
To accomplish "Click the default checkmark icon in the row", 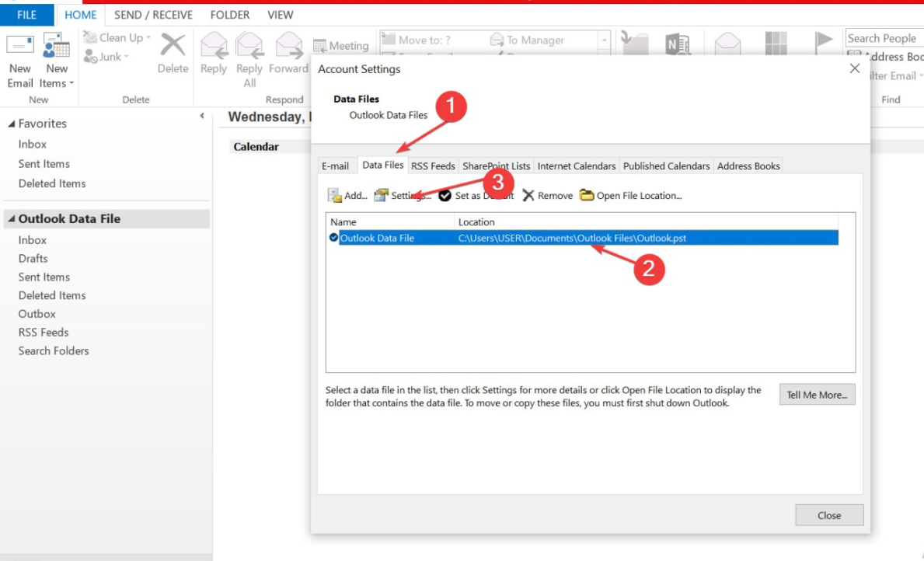I will click(333, 238).
